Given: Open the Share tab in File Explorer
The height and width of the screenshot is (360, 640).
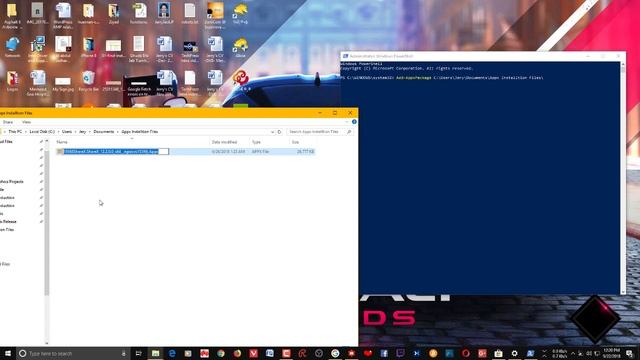Looking at the screenshot, I should pos(8,122).
